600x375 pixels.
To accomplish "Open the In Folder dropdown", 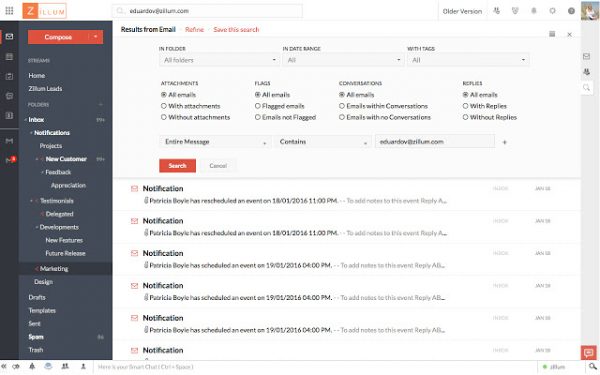I will 220,60.
